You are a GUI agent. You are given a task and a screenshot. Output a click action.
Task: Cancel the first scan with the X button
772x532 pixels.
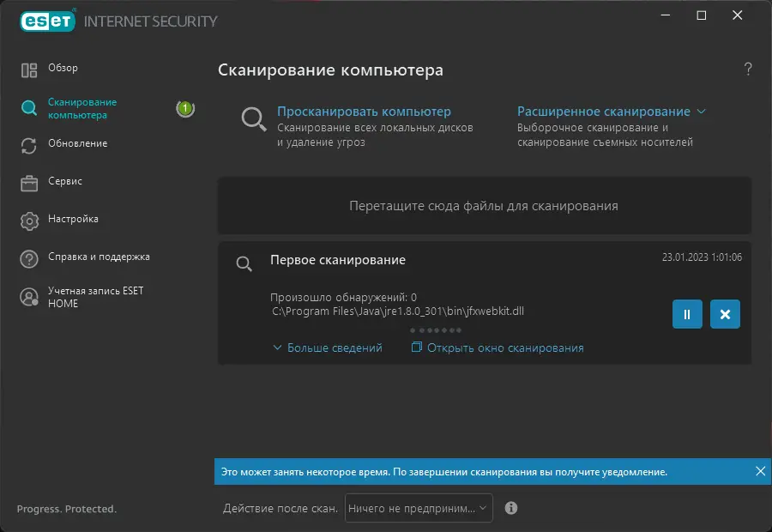point(725,314)
